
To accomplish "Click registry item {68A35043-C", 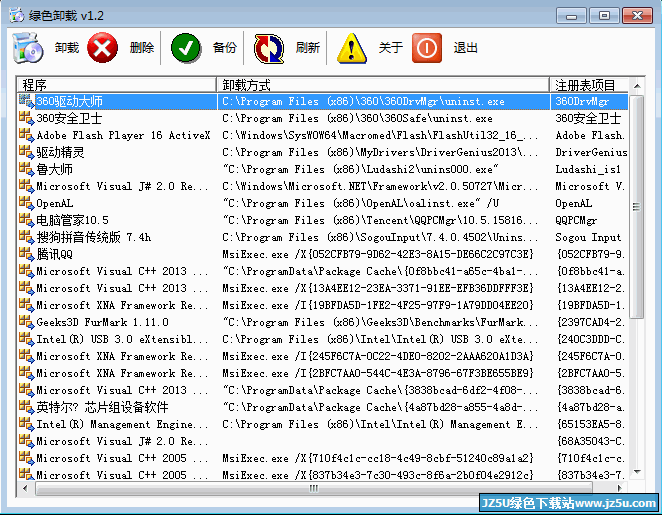I will click(590, 441).
